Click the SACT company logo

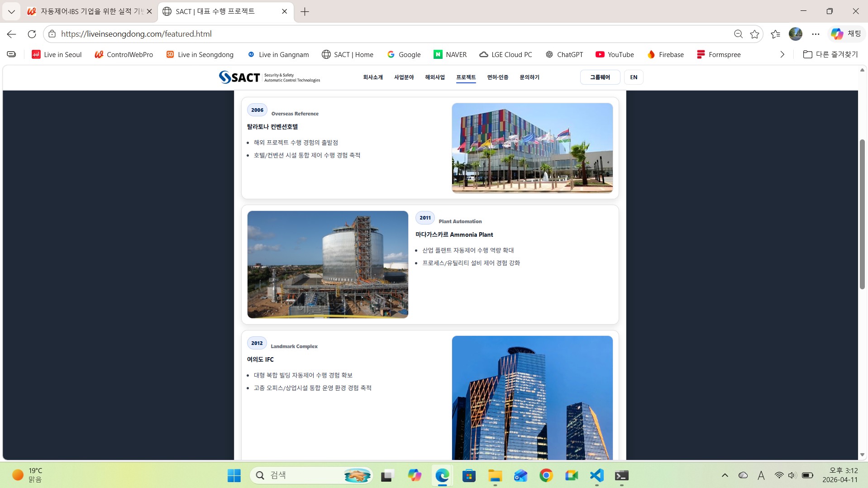270,77
